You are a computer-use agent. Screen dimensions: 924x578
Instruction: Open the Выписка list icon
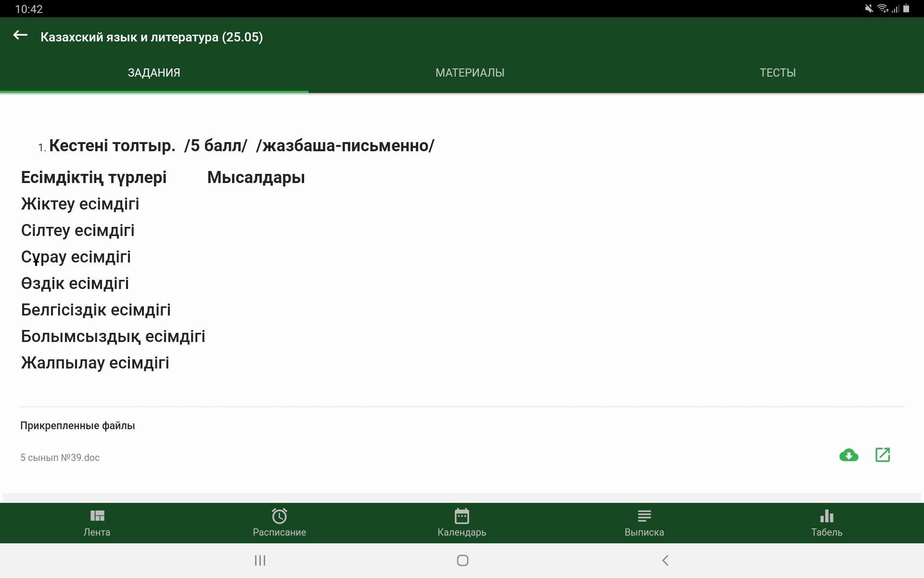pyautogui.click(x=644, y=516)
